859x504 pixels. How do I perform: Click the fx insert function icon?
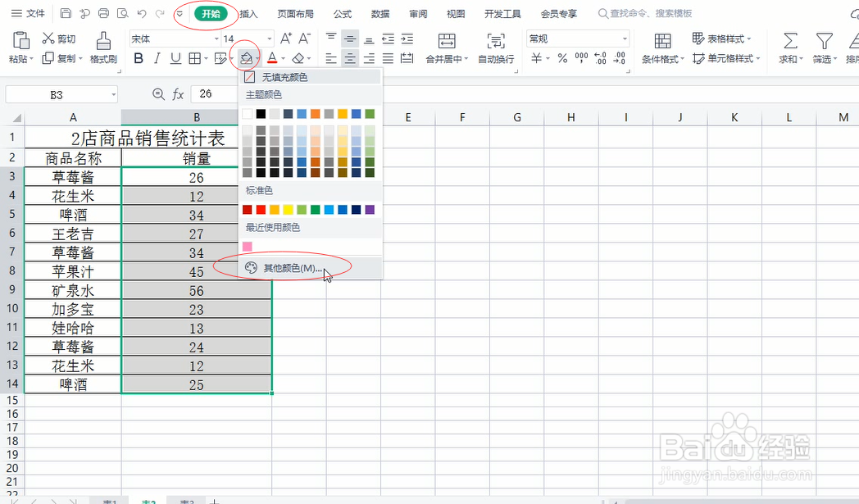(x=178, y=94)
